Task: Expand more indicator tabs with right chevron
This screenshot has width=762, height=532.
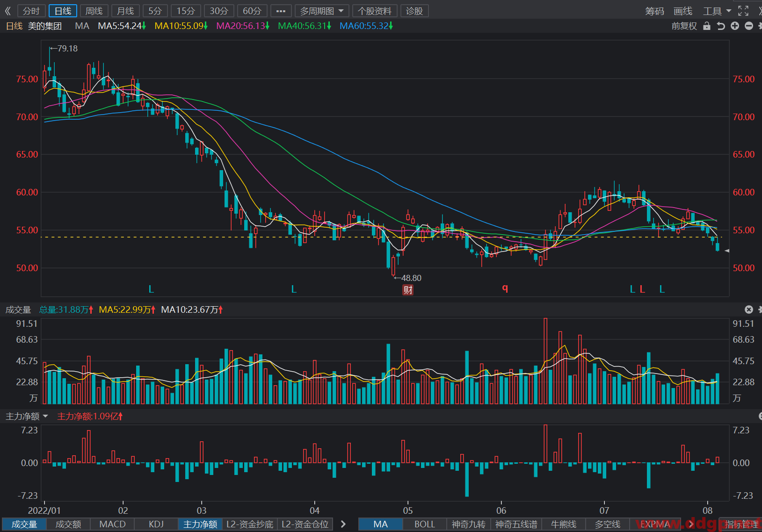Action: tap(343, 524)
